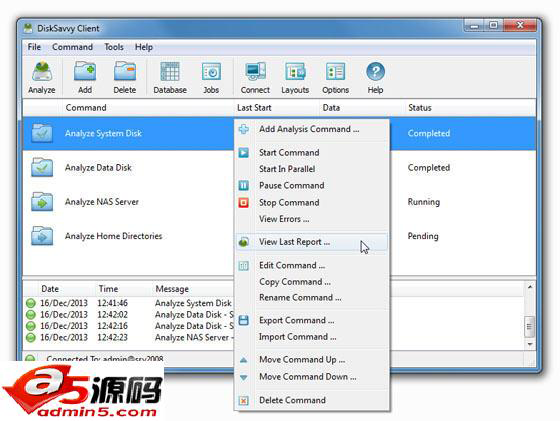
Task: Open the Tools menu
Action: click(114, 47)
